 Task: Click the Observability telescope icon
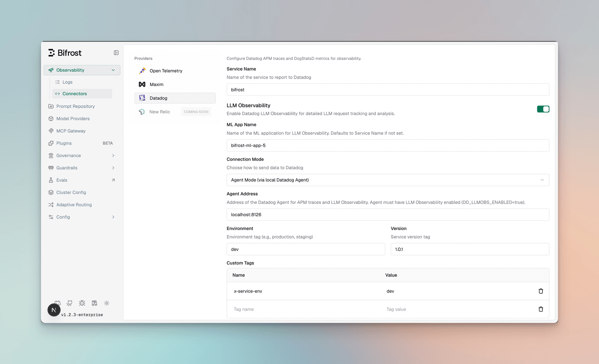click(x=51, y=70)
